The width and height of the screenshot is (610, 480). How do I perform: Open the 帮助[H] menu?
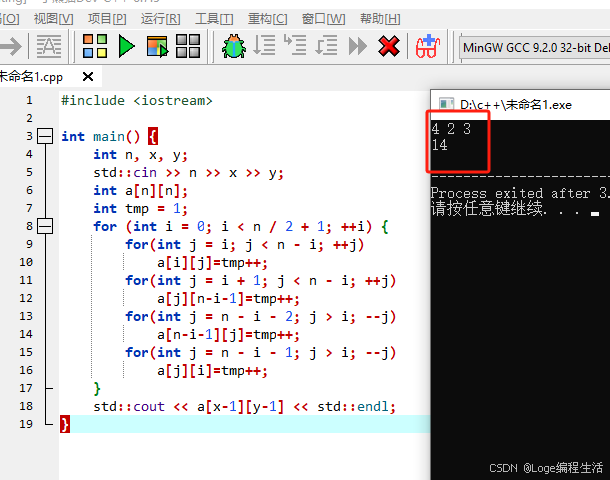click(380, 19)
